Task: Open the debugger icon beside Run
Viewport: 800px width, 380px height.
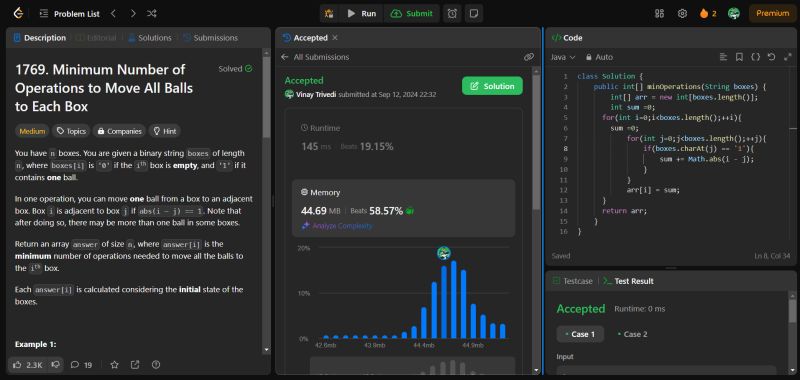Action: (330, 14)
